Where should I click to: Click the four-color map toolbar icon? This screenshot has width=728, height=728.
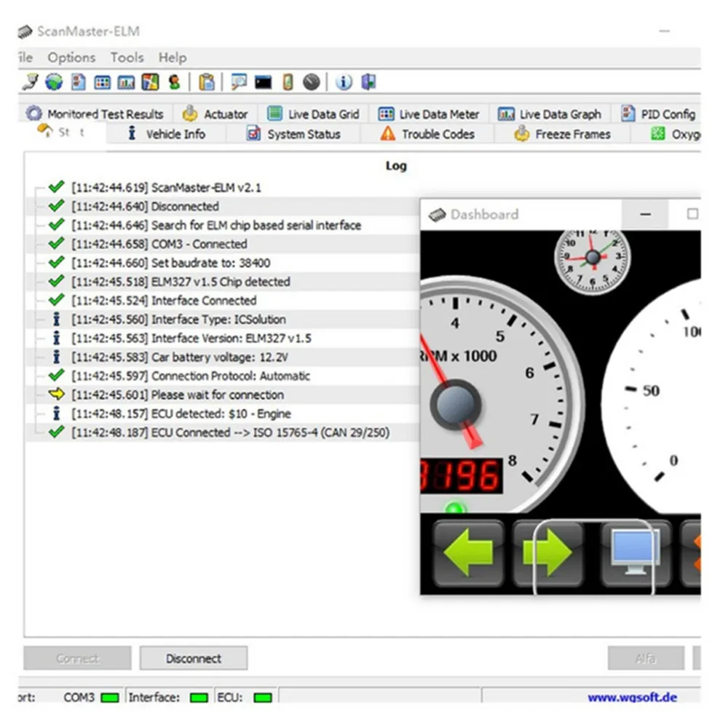150,82
